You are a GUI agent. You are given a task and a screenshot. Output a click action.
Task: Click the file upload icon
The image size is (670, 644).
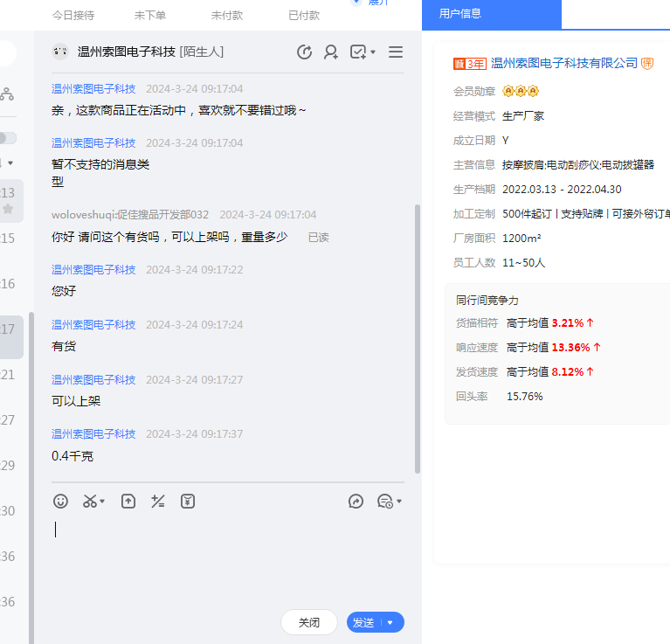coord(128,502)
